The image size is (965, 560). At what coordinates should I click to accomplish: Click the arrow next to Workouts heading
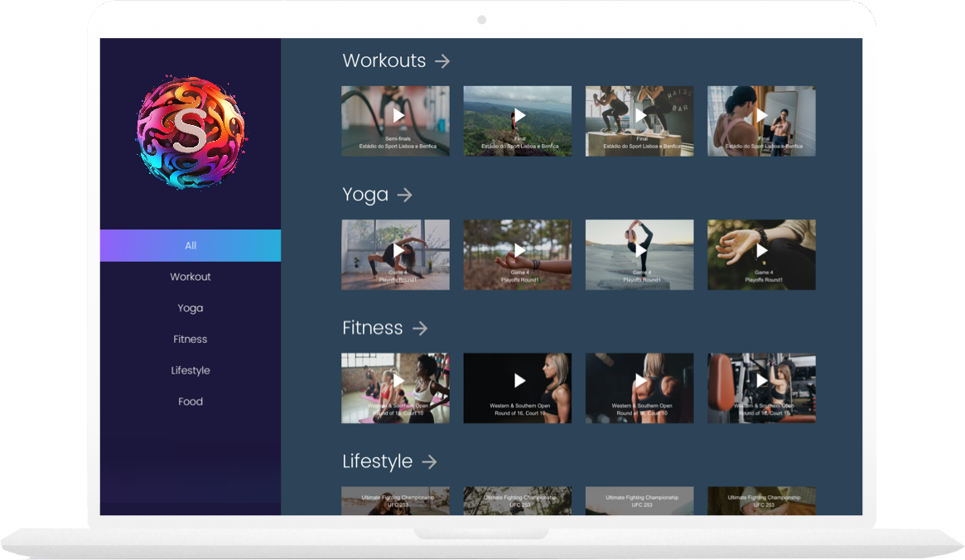click(442, 61)
